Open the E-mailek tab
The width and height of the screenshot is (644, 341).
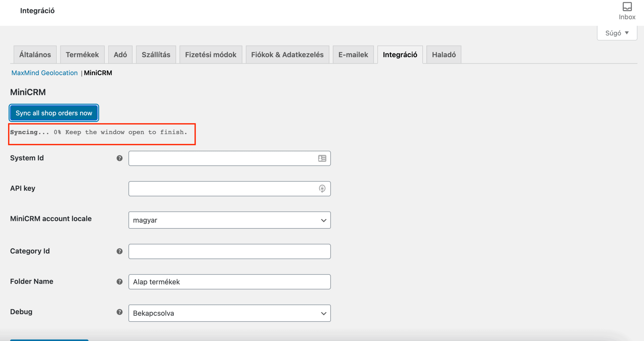tap(353, 55)
